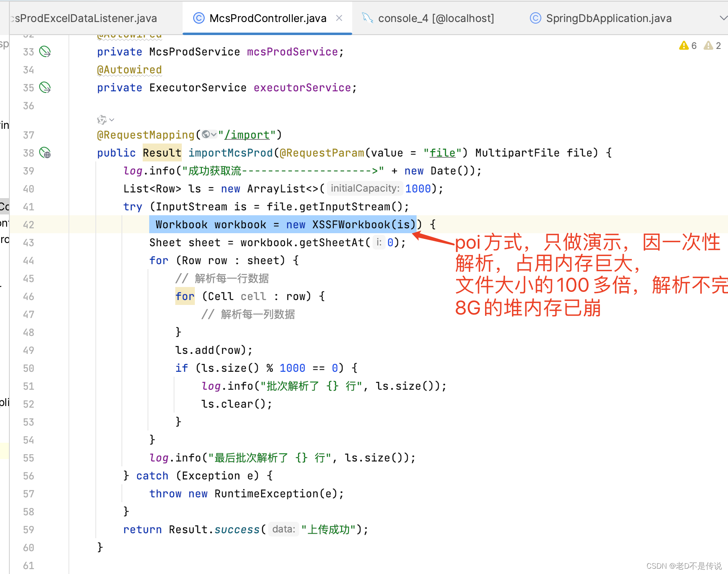
Task: Click the globe URL icon in @RequestMapping
Action: tap(206, 135)
